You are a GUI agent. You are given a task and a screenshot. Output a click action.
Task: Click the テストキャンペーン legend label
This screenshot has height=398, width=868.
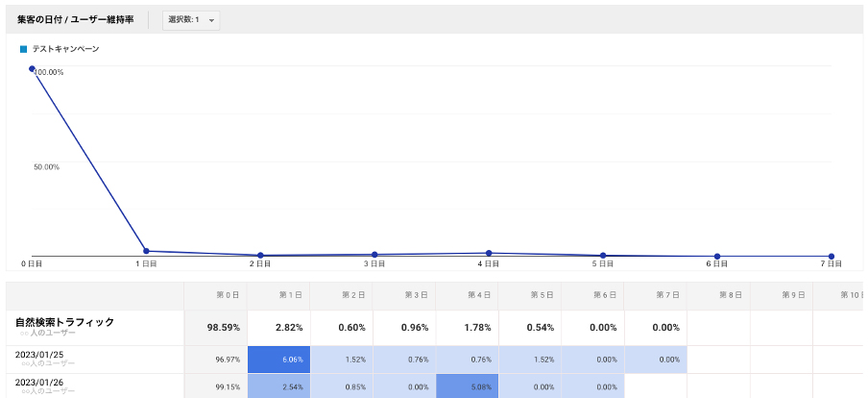pos(65,48)
